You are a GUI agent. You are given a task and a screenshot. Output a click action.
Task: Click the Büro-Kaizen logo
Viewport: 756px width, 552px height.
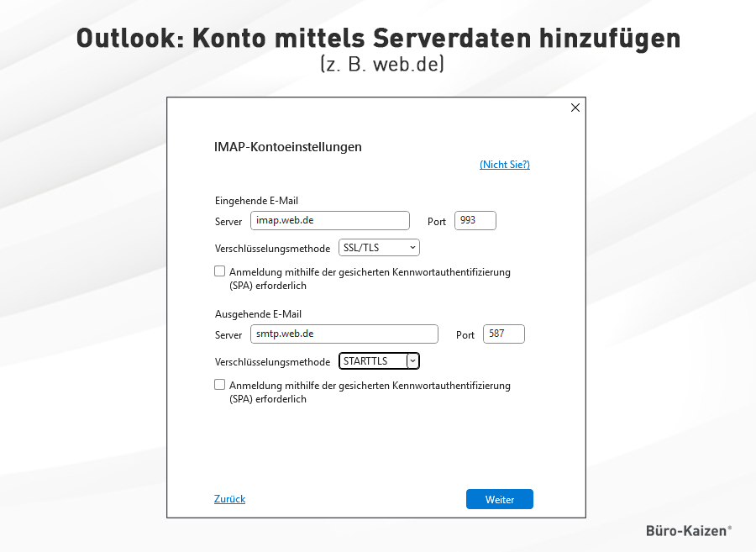(x=688, y=531)
